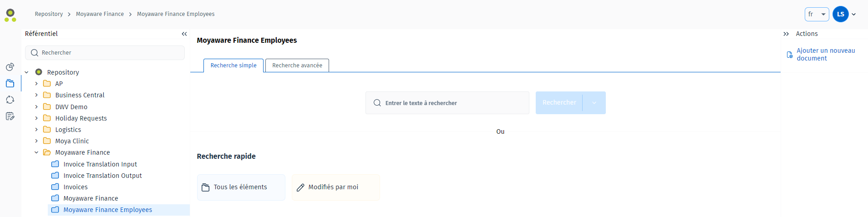Switch to the Recherche avancée tab
This screenshot has height=217, width=868.
297,66
